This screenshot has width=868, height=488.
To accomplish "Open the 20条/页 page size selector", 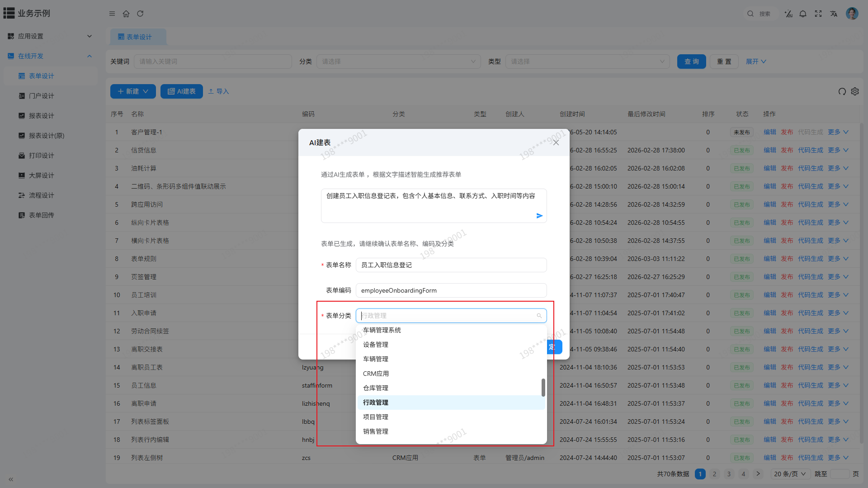I will point(790,474).
